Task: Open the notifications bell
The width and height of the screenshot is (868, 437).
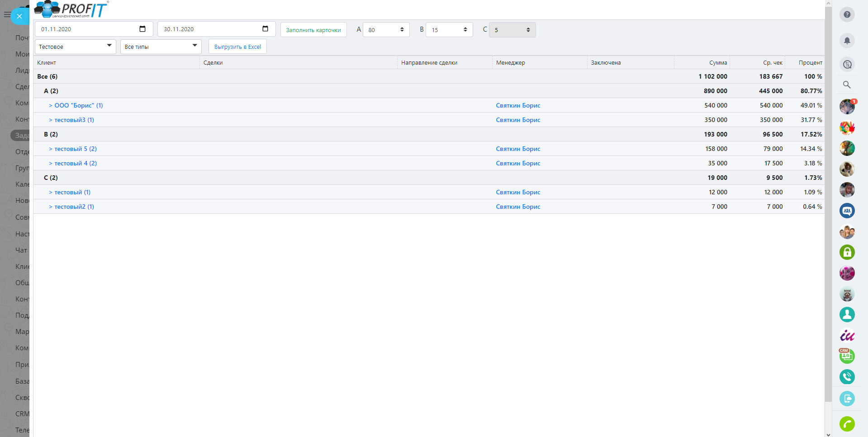Action: pyautogui.click(x=847, y=40)
